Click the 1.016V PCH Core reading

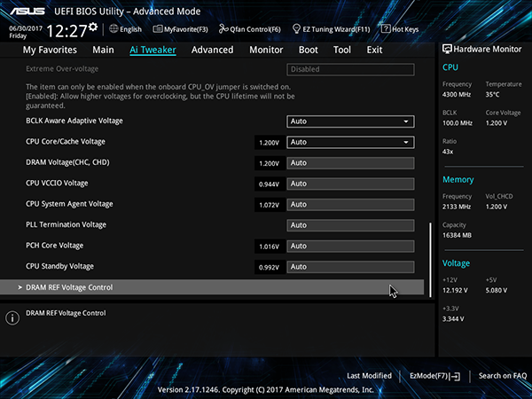[269, 246]
